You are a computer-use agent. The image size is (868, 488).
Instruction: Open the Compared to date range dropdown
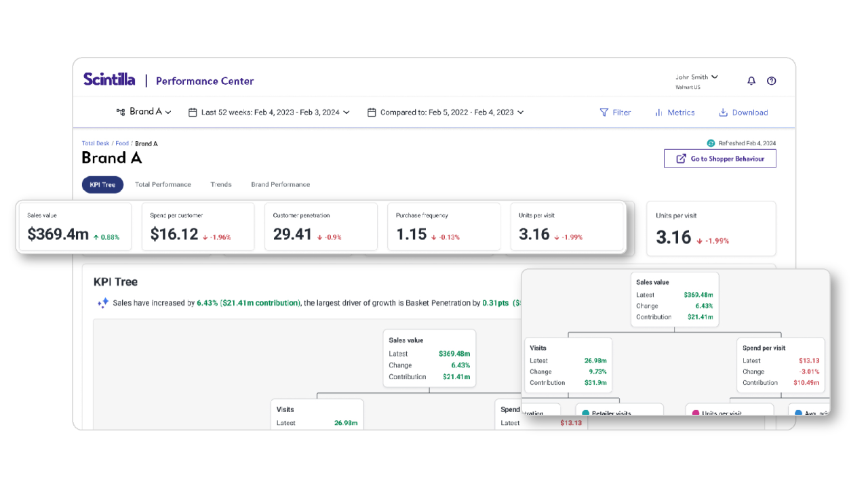click(x=446, y=113)
